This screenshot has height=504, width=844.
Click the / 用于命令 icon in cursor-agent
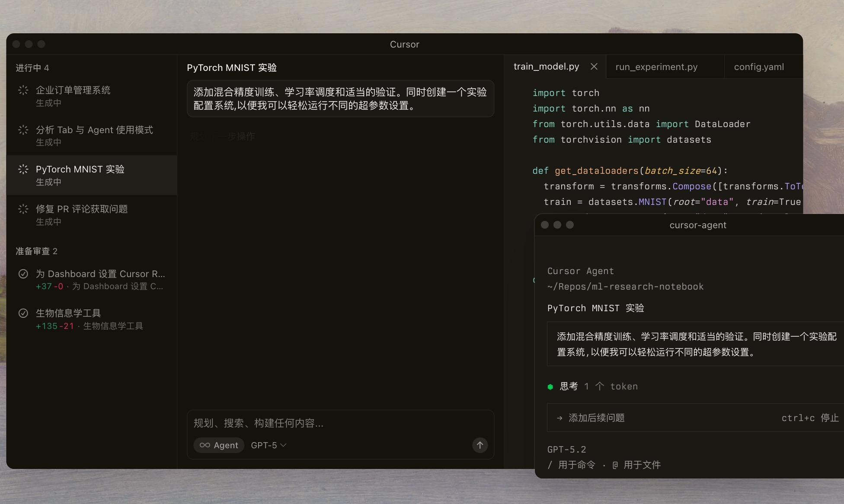pos(550,465)
